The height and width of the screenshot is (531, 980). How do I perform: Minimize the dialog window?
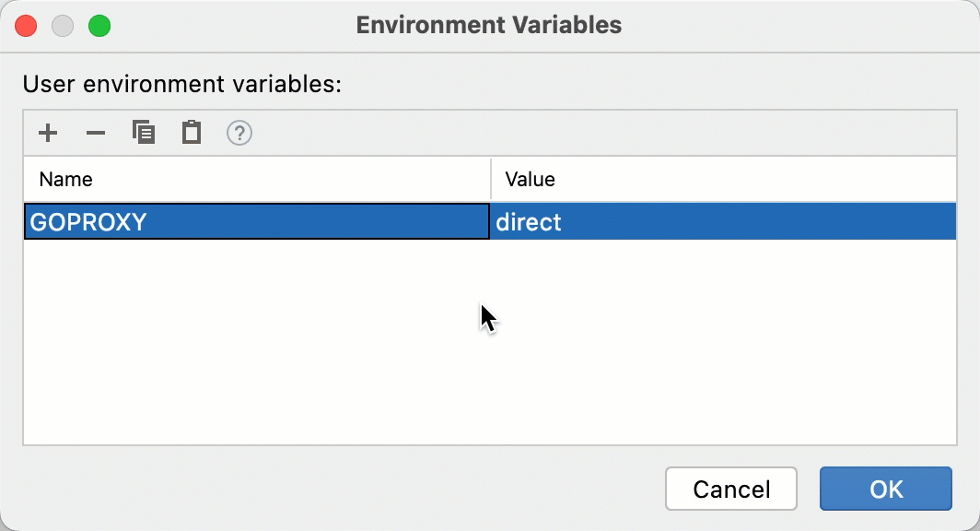click(x=63, y=25)
